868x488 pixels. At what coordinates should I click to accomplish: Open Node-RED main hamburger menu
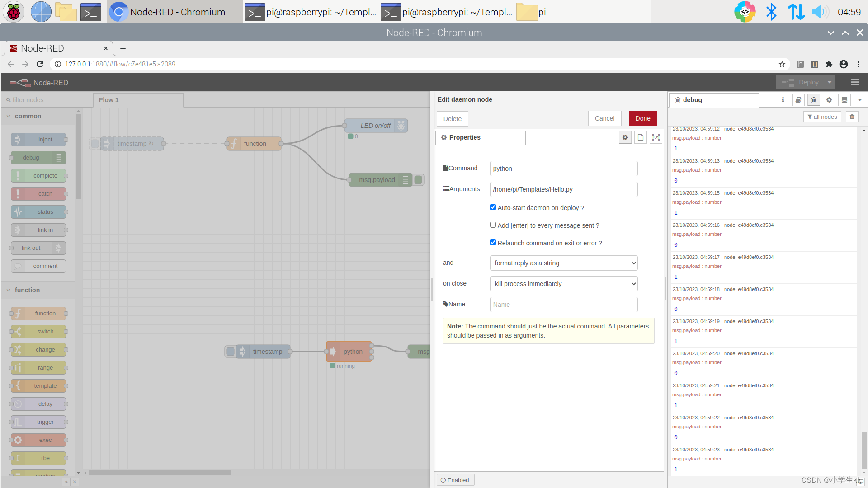[x=854, y=82]
